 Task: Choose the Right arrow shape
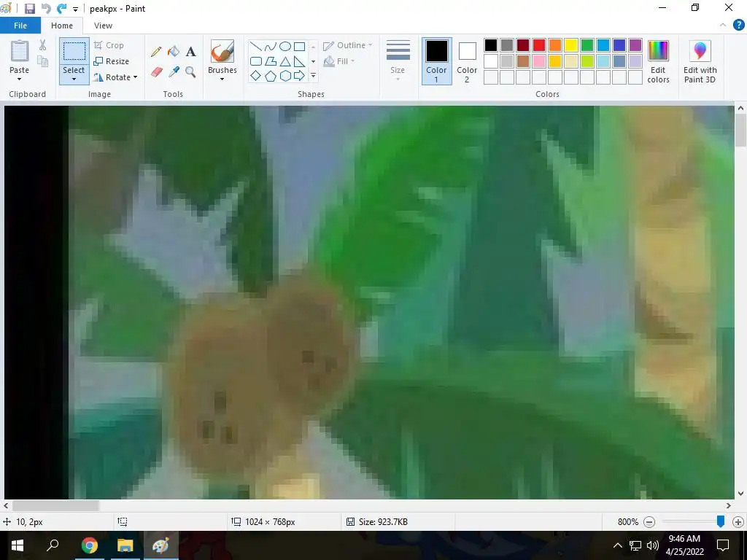tap(300, 76)
